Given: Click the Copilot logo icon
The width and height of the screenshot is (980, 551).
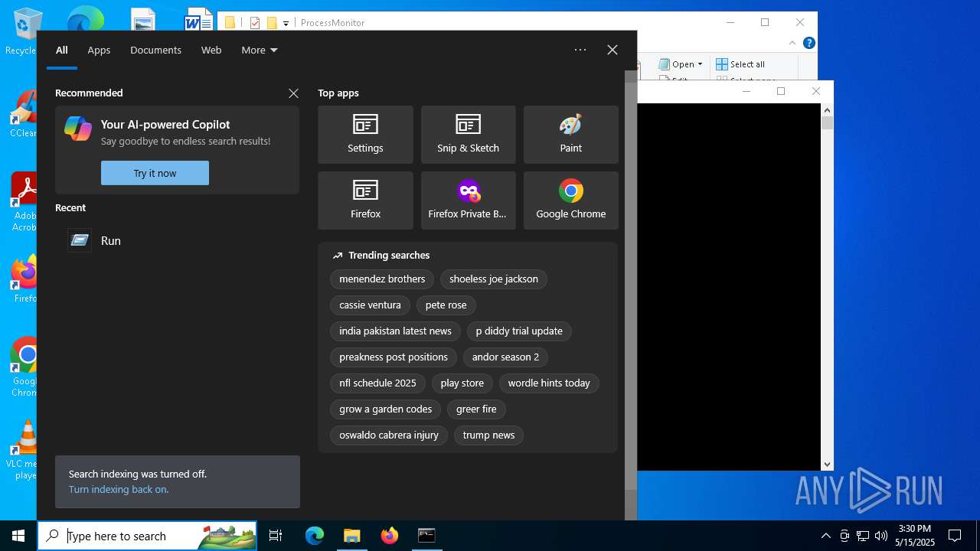Looking at the screenshot, I should pos(78,129).
